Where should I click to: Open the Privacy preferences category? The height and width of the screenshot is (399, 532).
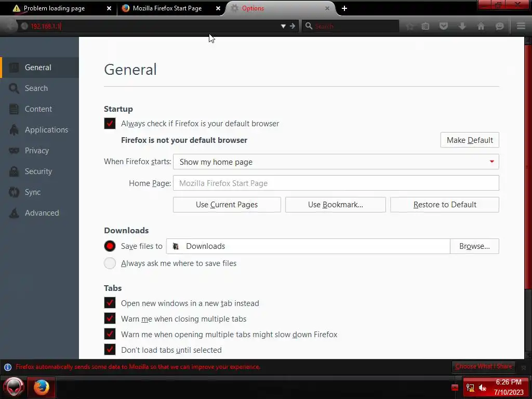point(39,150)
